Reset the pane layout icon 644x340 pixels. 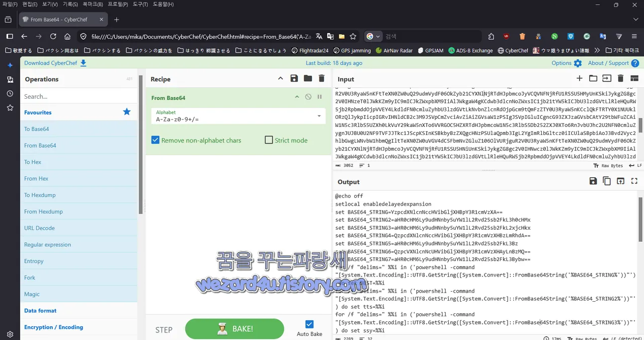click(634, 79)
